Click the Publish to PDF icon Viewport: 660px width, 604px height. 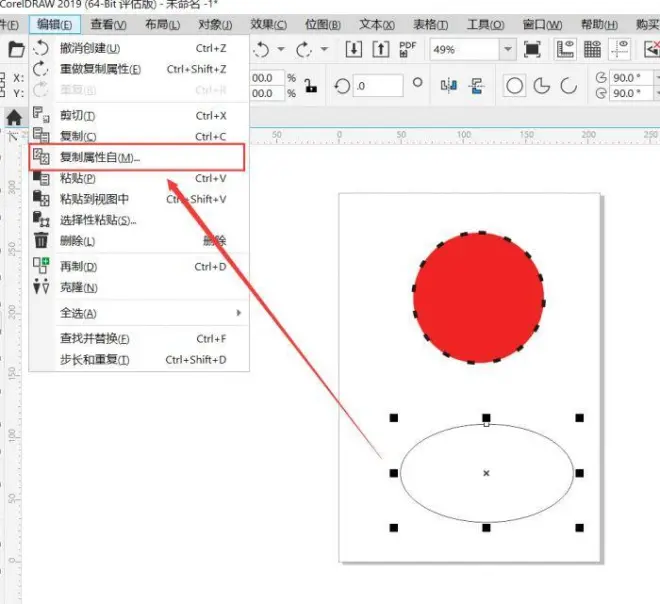[x=407, y=49]
